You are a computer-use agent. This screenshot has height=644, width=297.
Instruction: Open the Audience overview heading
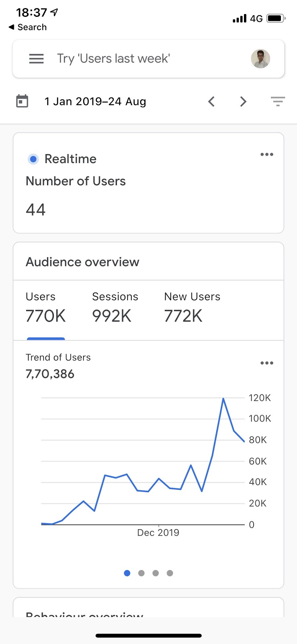pos(82,262)
